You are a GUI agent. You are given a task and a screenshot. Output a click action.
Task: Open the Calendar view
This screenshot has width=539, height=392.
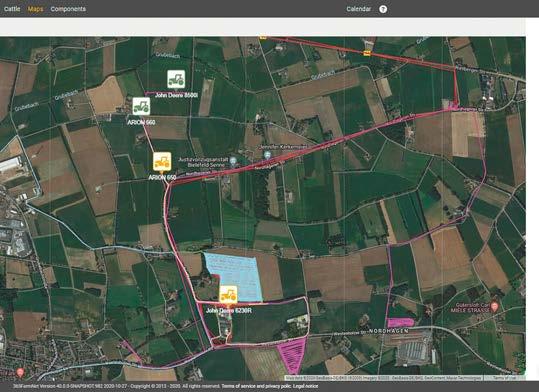[359, 9]
